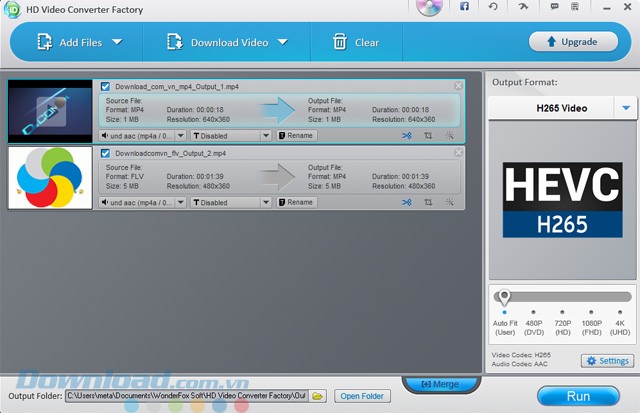Open the Download Video menu
Viewport: 640px width, 413px height.
click(x=226, y=43)
